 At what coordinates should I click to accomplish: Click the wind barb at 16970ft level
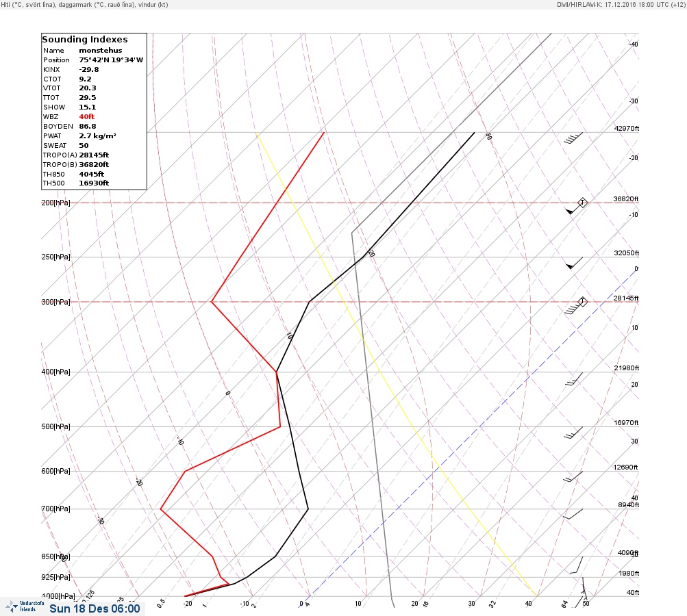pos(573,433)
